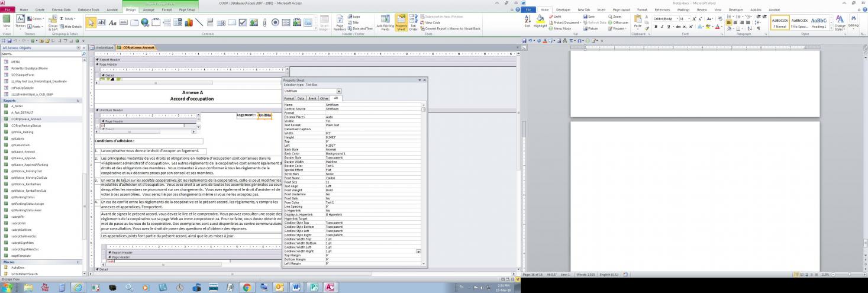Choose the Line control in Access ribbon

click(199, 22)
